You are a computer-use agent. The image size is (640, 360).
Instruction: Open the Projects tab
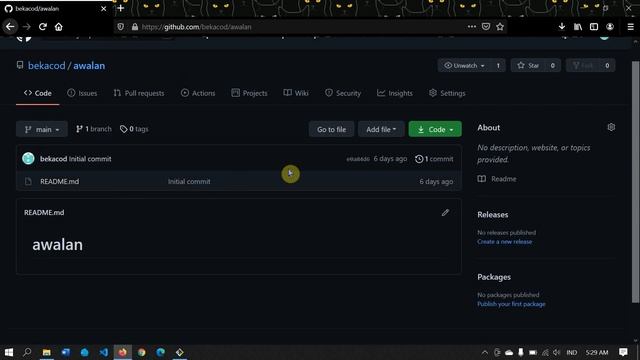tap(249, 93)
